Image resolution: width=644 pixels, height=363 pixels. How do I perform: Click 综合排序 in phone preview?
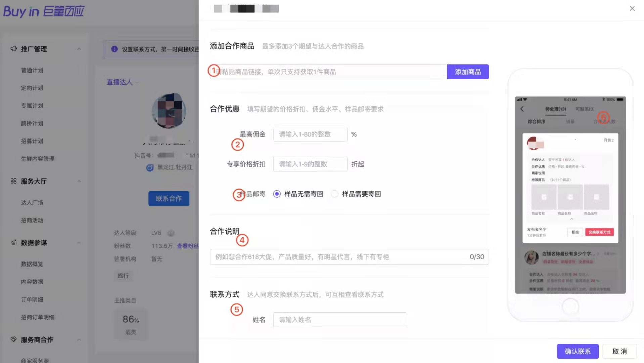pos(536,121)
